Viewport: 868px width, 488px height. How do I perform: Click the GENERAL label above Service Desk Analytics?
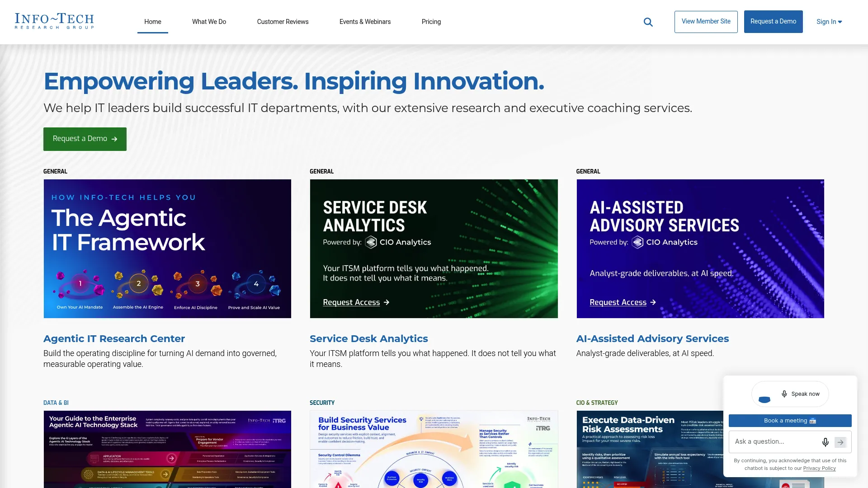coord(321,171)
